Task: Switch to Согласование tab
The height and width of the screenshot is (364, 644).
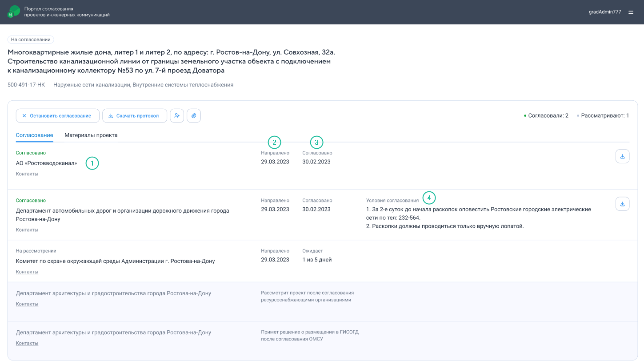Action: 35,135
